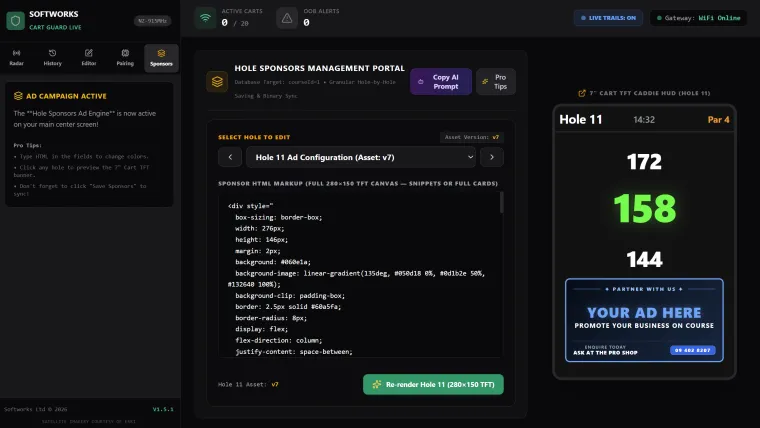
Task: Go to the previous hole with left chevron
Action: [x=230, y=157]
